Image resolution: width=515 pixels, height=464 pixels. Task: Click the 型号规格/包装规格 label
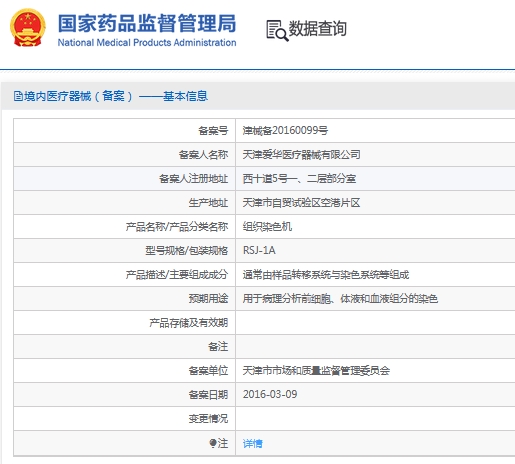click(x=187, y=250)
